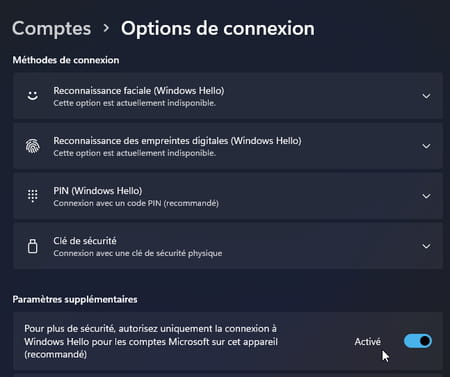Click the facial recognition smiley icon
Viewport: 450px width, 377px height.
pyautogui.click(x=33, y=96)
